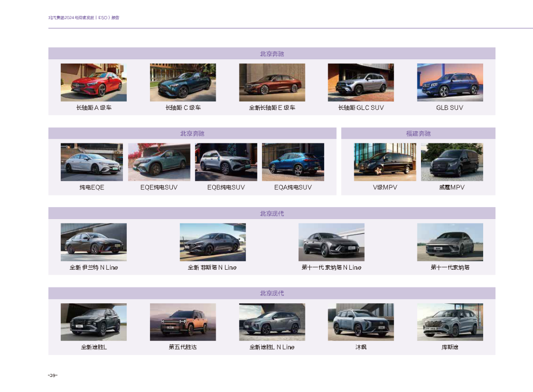533x392 pixels.
Task: Select the 长轴距 C 级车 car image
Action: [183, 82]
